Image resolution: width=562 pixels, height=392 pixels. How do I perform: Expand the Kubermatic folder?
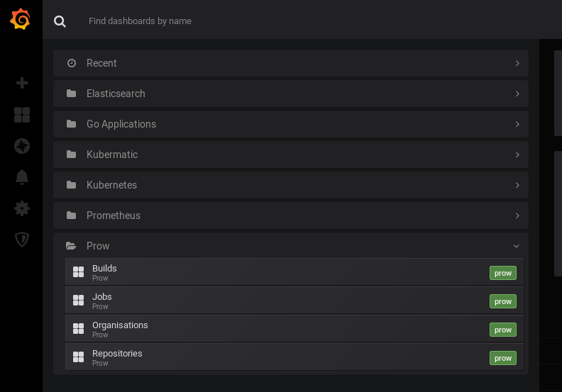[112, 155]
